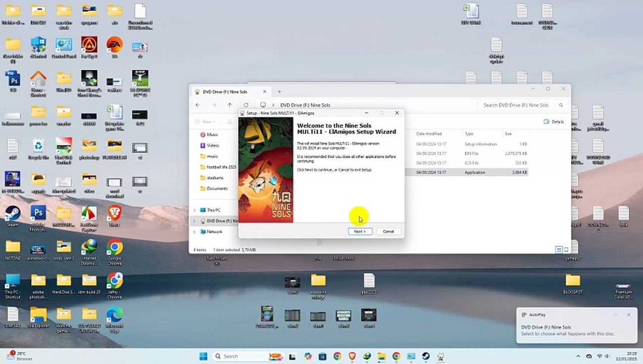Image resolution: width=643 pixels, height=364 pixels.
Task: Select Videos in Explorer sidebar
Action: coord(213,146)
